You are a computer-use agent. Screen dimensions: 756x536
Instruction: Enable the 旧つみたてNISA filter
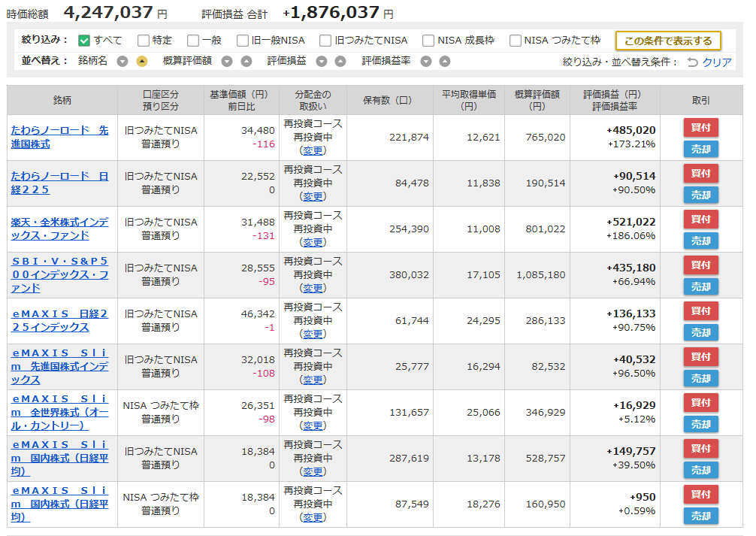(325, 41)
